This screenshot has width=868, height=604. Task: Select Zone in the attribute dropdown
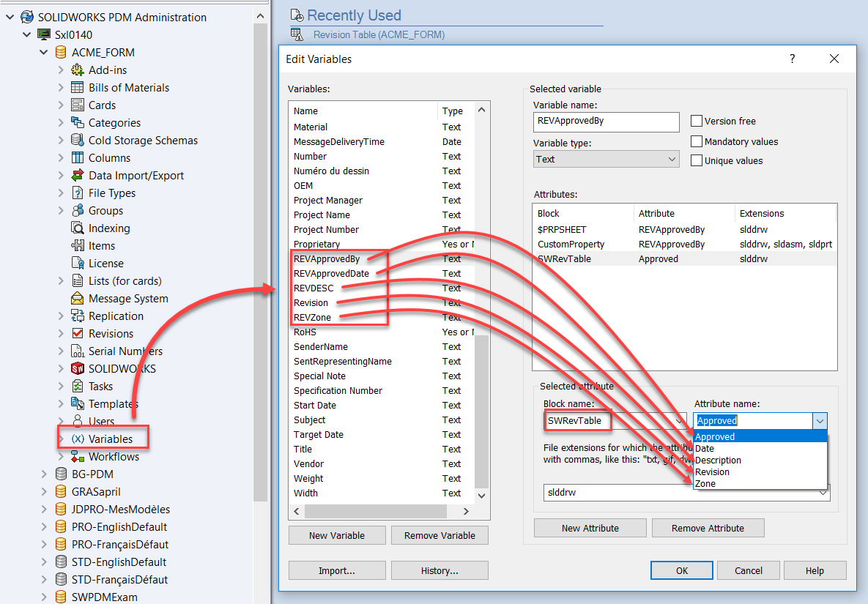(760, 483)
